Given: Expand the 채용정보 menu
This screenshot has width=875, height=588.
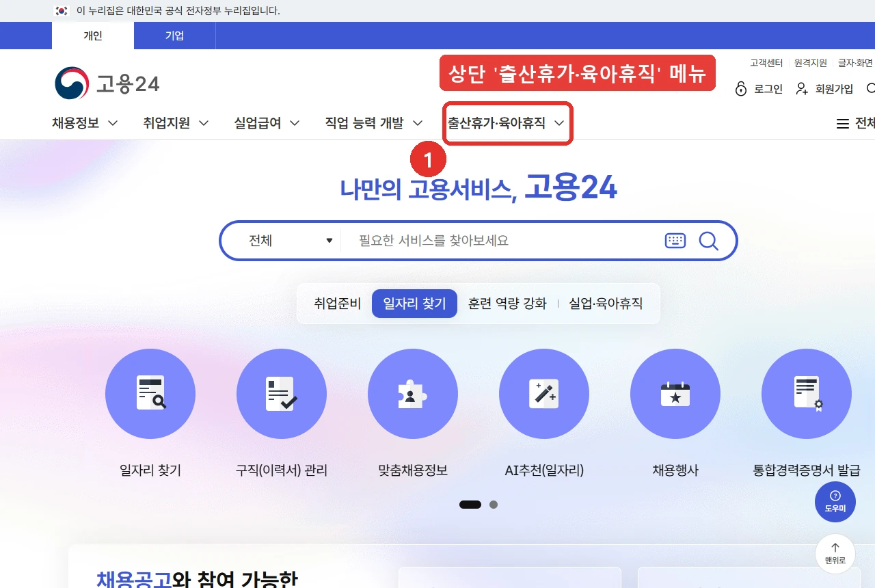Looking at the screenshot, I should click(85, 124).
